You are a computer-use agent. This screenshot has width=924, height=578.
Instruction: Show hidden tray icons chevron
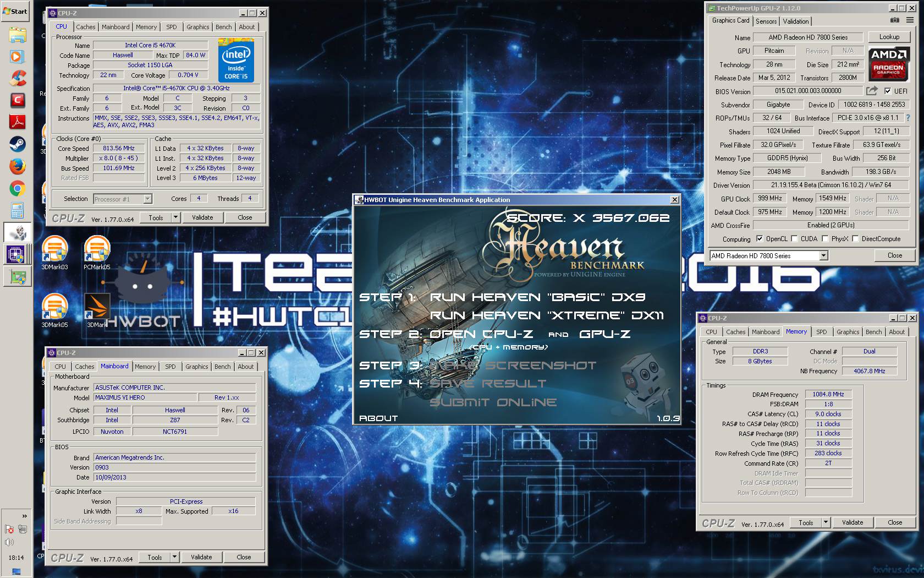coord(24,516)
